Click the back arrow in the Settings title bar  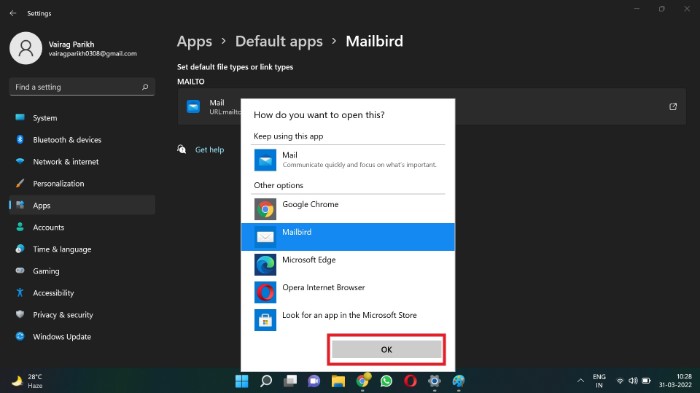click(x=13, y=13)
